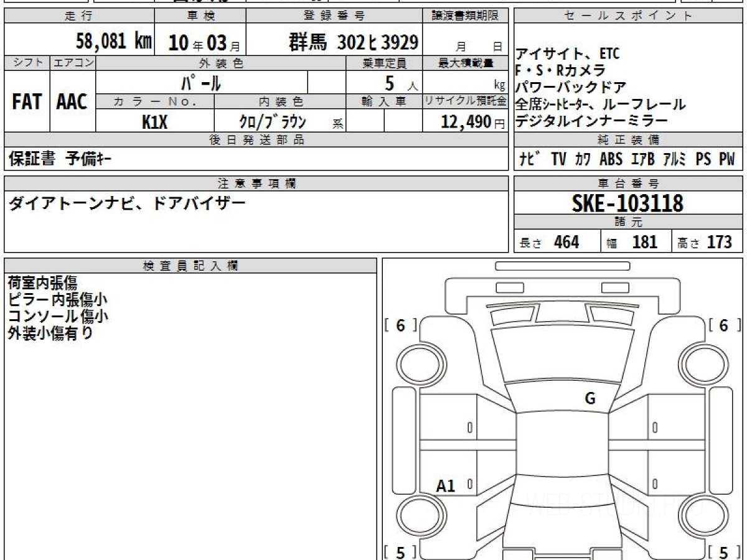This screenshot has width=747, height=560.
Task: Select 保証書 予備キー text
Action: [60, 159]
